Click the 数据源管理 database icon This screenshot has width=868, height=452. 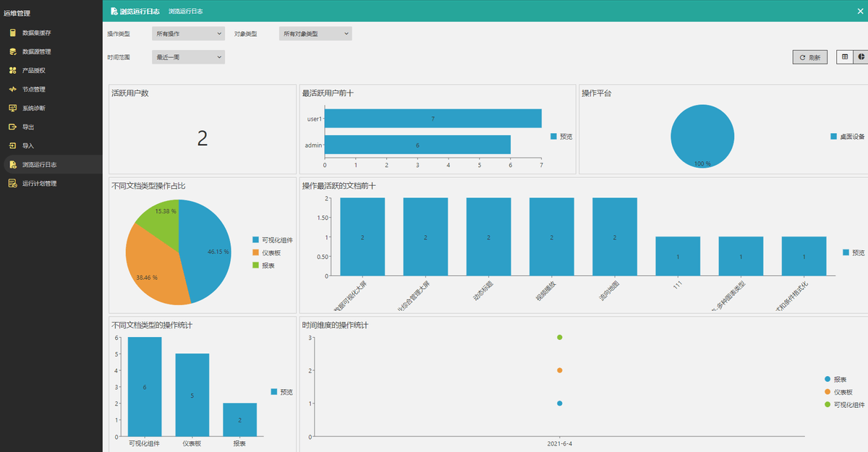[12, 51]
